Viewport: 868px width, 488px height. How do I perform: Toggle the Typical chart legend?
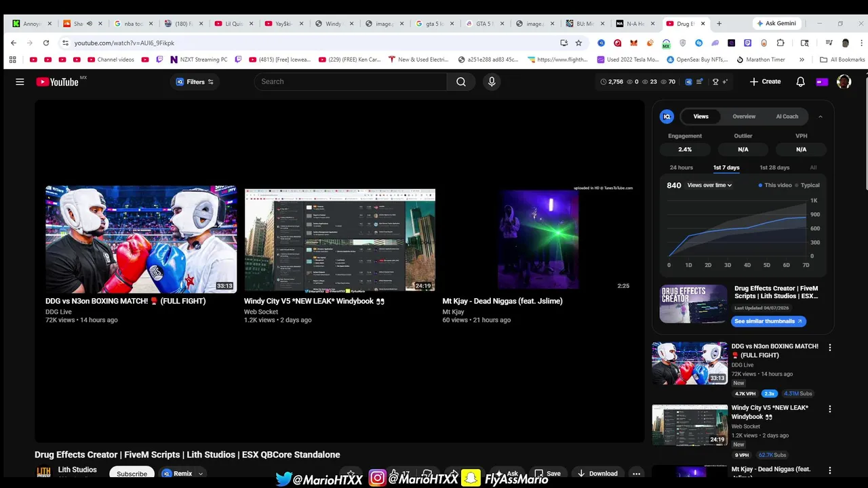point(808,185)
